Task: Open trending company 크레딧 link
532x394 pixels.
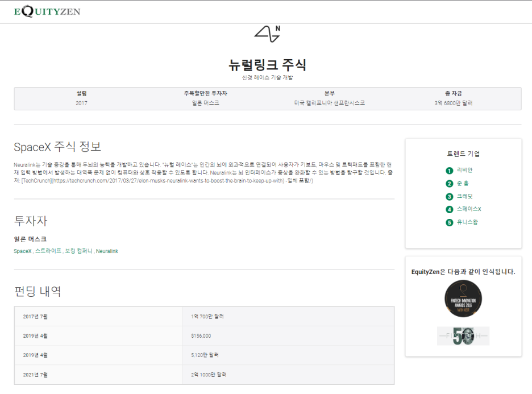Action: pyautogui.click(x=464, y=196)
